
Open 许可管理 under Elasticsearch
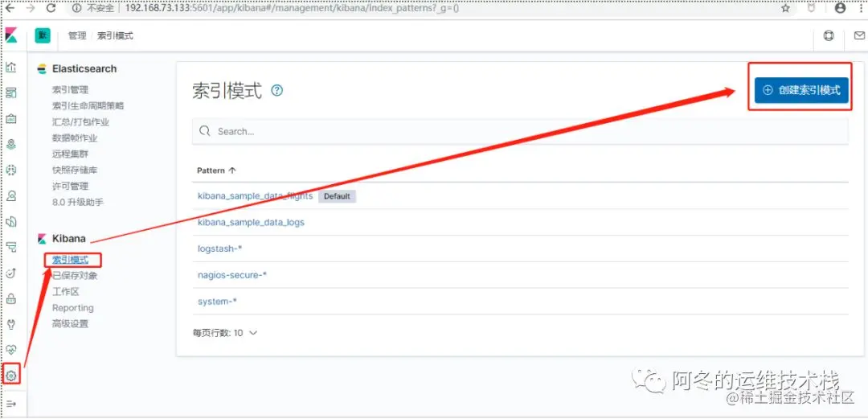pyautogui.click(x=70, y=187)
